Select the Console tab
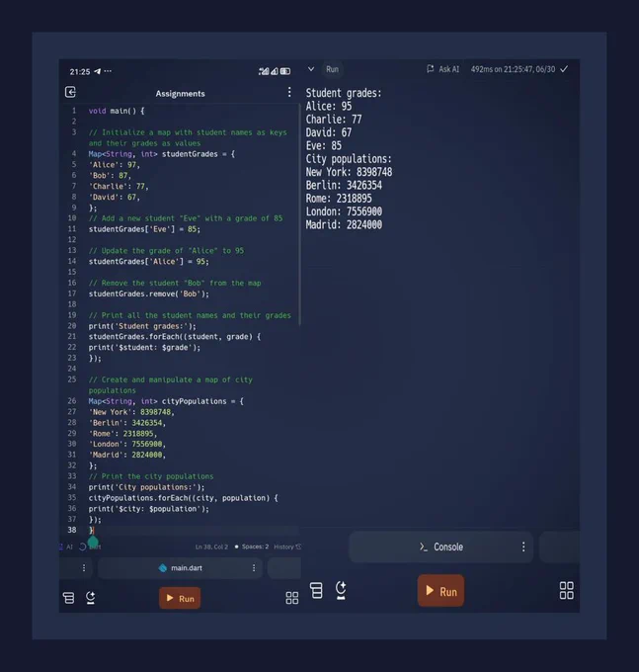639x672 pixels. click(x=441, y=546)
